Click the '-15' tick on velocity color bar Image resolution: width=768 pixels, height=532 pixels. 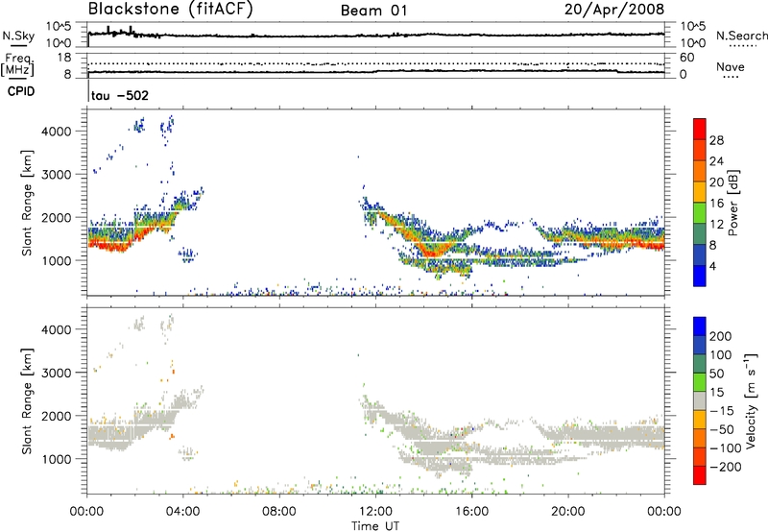(x=722, y=411)
